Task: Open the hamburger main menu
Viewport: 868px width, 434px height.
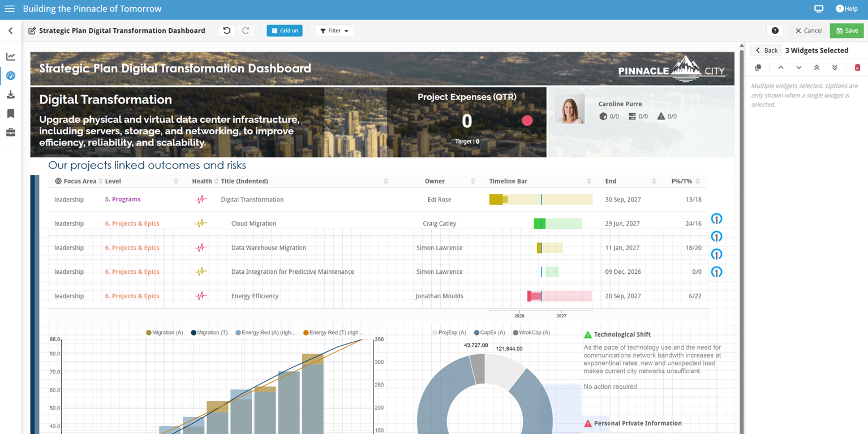Action: pos(10,9)
